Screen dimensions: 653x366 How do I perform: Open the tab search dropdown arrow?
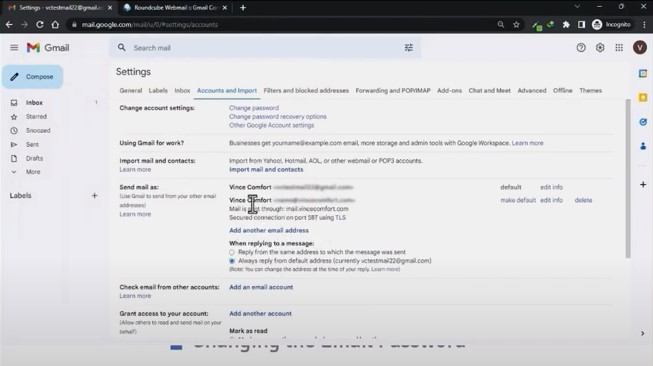577,7
